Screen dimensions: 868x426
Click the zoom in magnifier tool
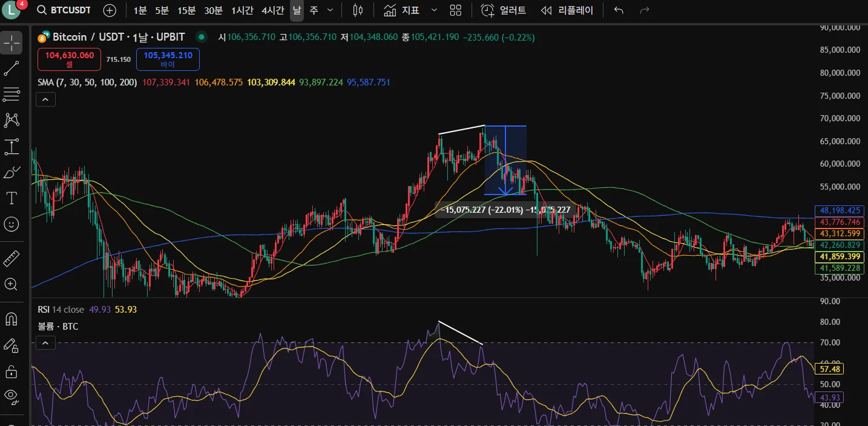pyautogui.click(x=12, y=284)
